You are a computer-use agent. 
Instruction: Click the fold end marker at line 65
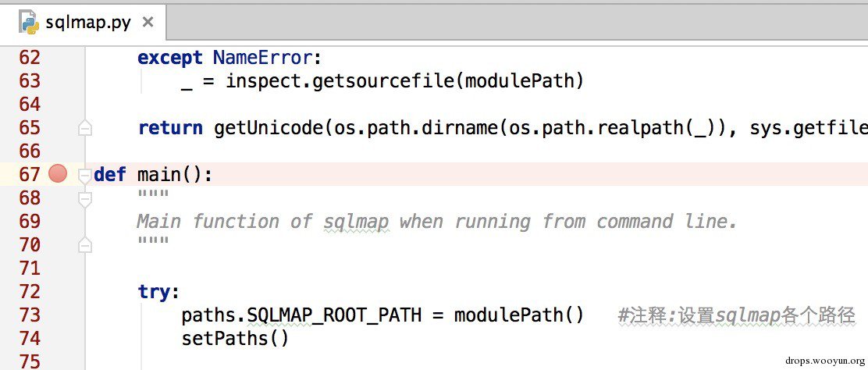point(85,128)
